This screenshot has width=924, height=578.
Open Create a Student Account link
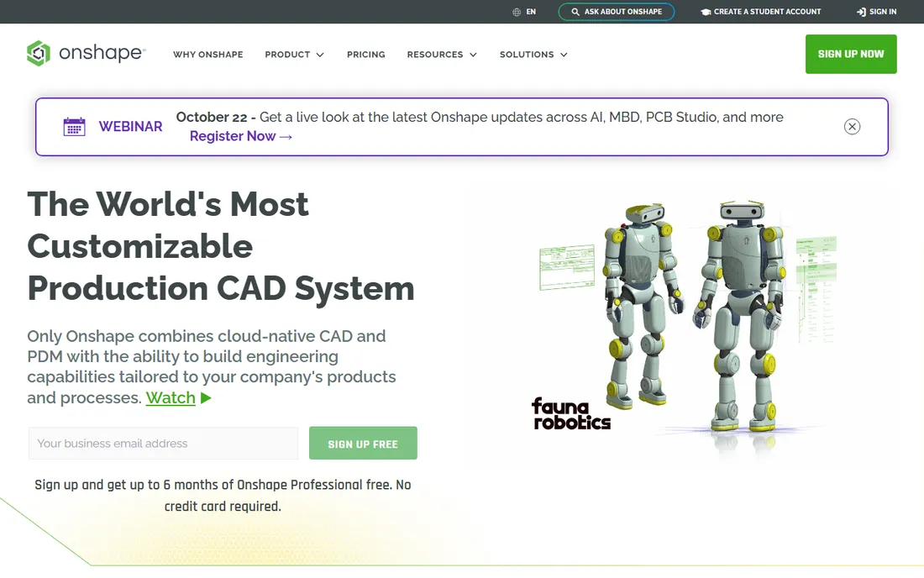tap(767, 12)
